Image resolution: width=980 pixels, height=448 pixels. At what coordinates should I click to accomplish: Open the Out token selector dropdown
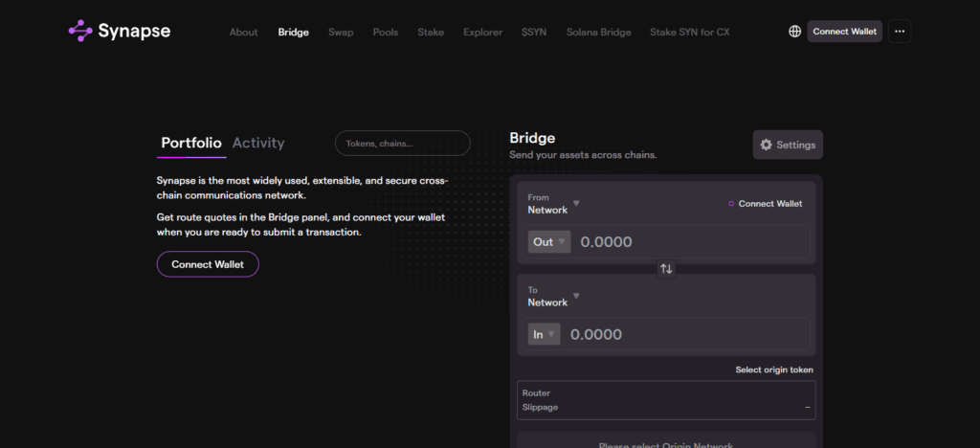click(x=549, y=242)
